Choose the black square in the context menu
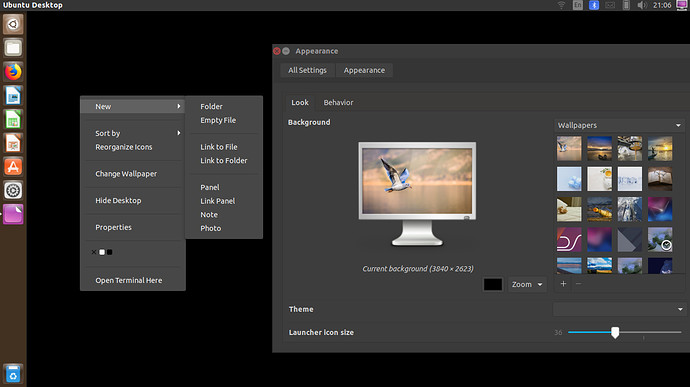The width and height of the screenshot is (690, 387). 110,252
